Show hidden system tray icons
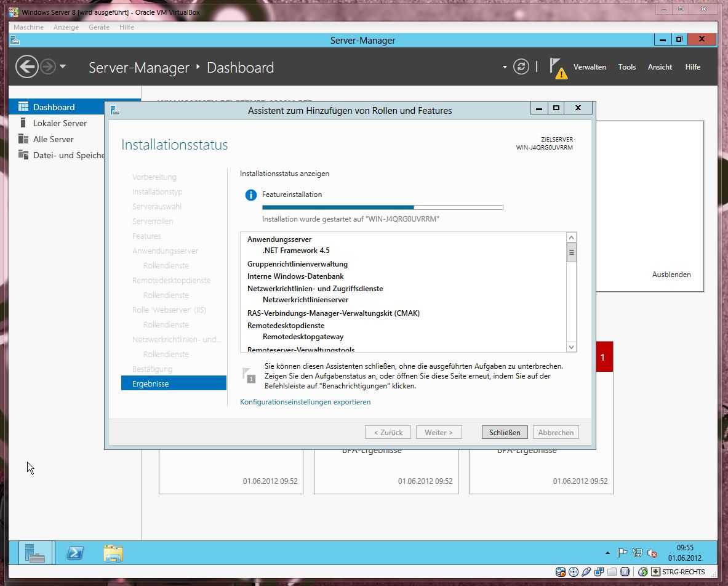 pyautogui.click(x=608, y=553)
